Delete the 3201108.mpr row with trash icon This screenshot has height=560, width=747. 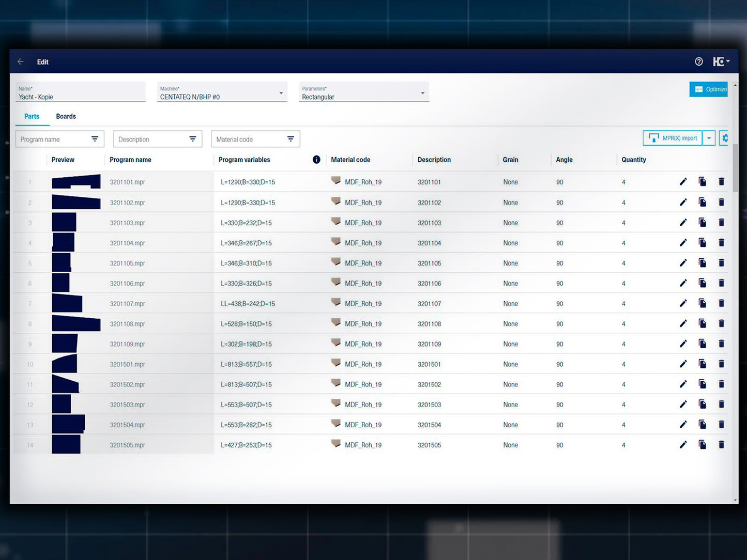coord(721,324)
